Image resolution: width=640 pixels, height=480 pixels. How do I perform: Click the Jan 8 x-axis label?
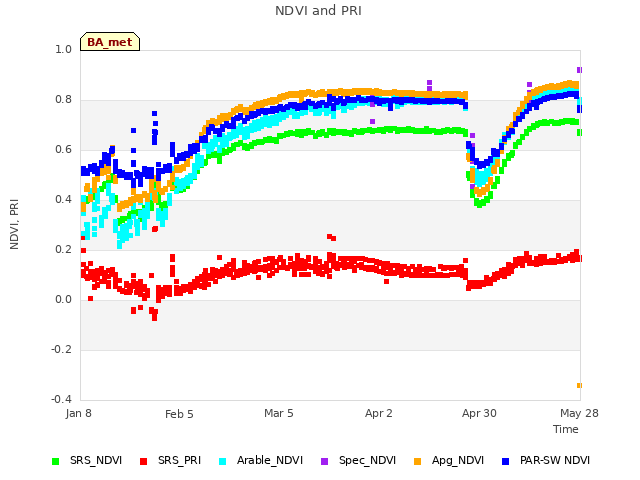click(x=78, y=413)
